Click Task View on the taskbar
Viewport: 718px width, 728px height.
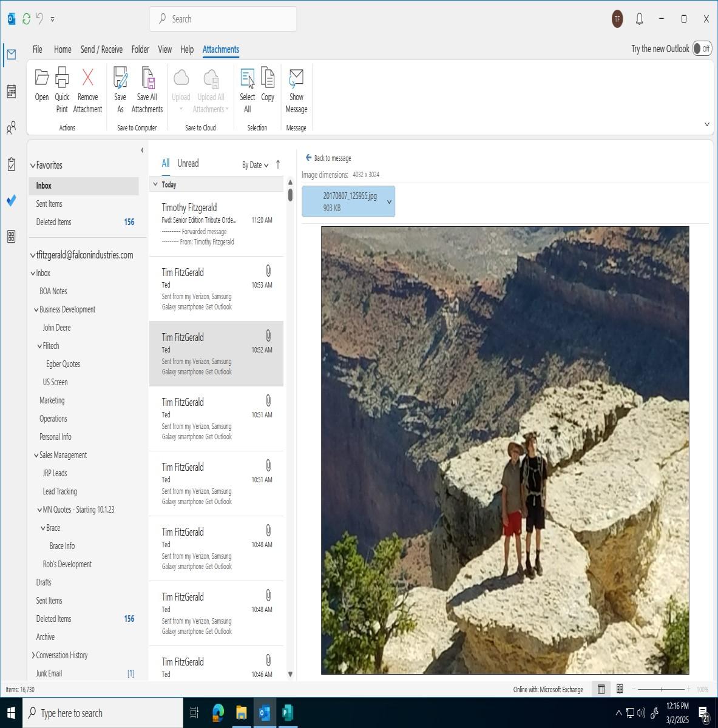coord(194,713)
